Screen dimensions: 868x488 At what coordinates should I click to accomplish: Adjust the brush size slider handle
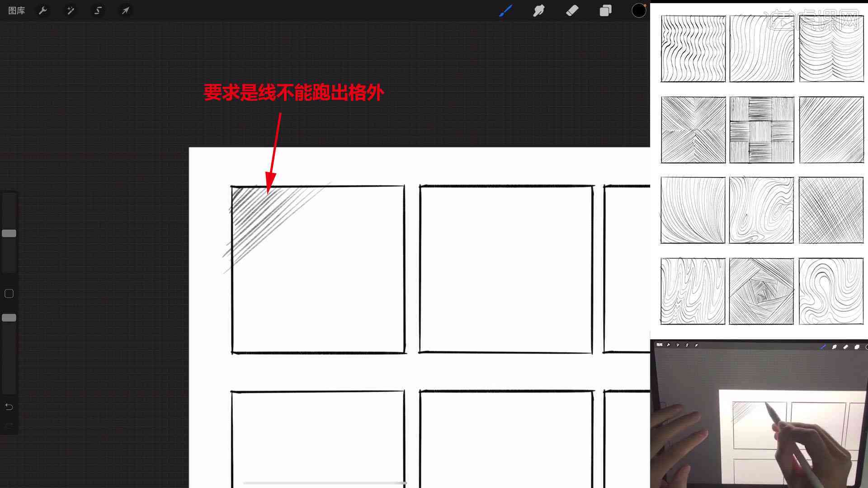9,233
